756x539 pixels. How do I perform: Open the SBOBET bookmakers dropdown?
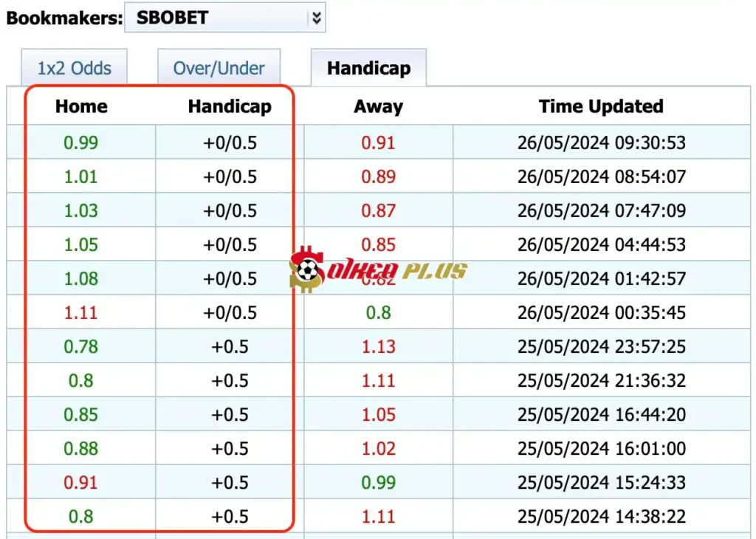coord(218,18)
